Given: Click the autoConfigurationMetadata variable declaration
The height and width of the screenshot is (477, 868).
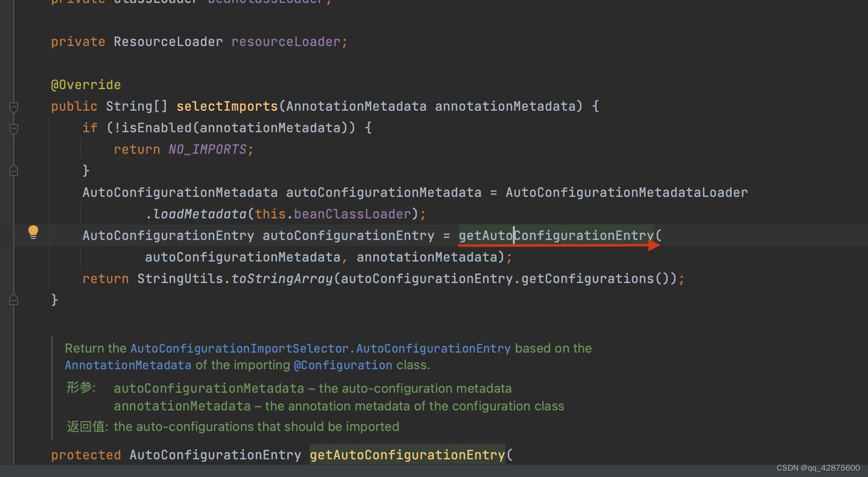Looking at the screenshot, I should (x=384, y=192).
